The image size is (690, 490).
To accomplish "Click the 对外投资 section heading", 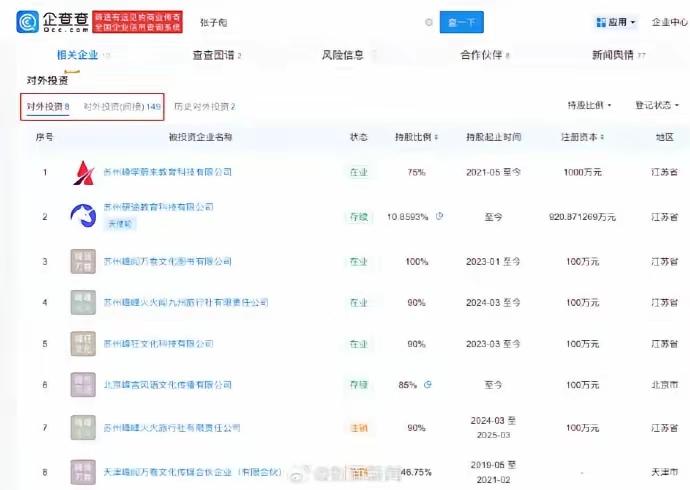I will [48, 80].
